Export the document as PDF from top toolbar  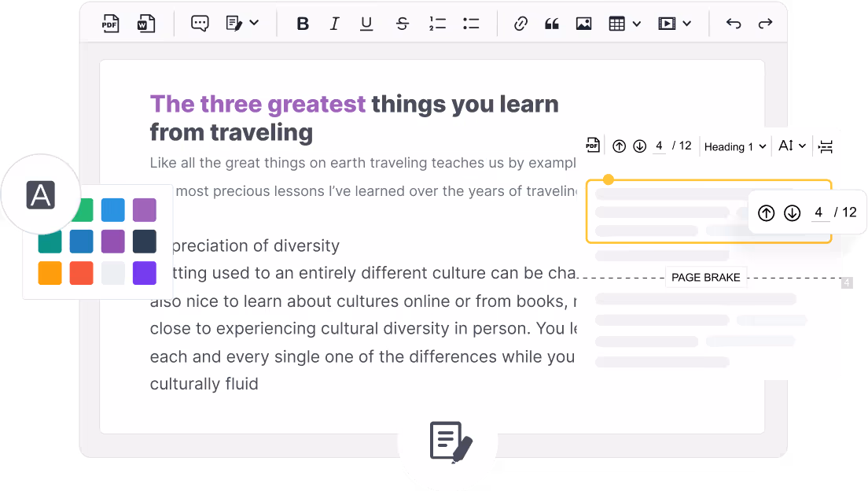(x=110, y=24)
